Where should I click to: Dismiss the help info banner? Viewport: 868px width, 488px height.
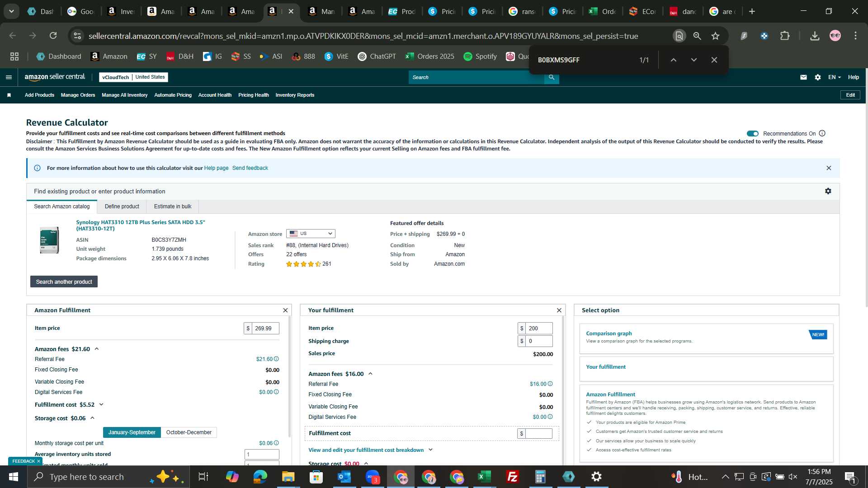(x=829, y=168)
